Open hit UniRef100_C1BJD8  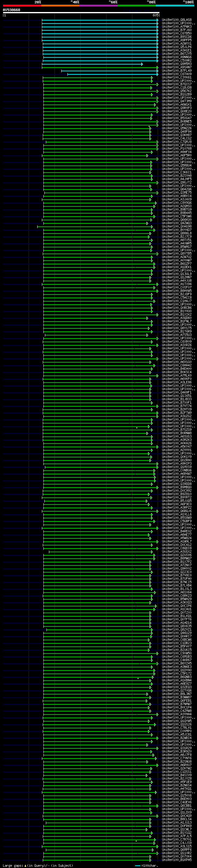[177, 88]
